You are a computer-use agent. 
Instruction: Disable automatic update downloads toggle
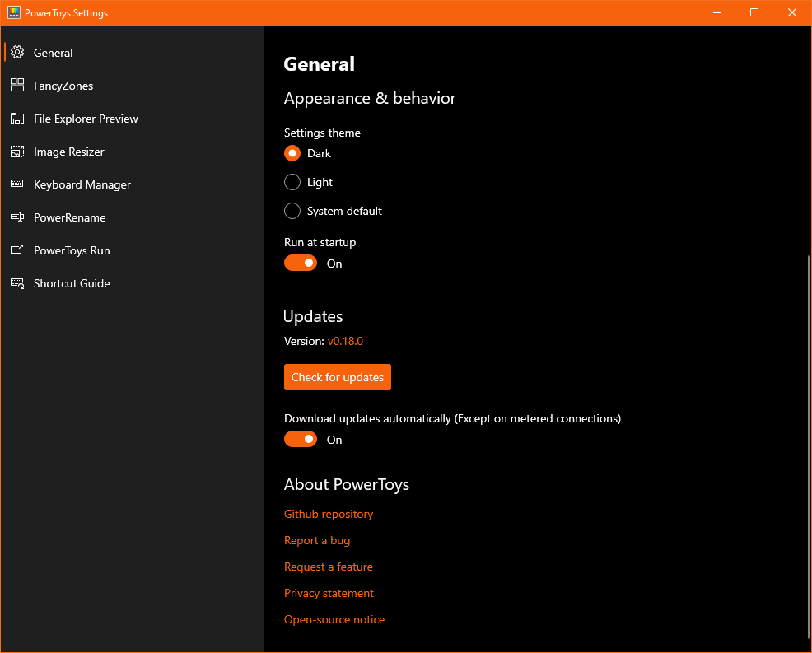point(301,439)
